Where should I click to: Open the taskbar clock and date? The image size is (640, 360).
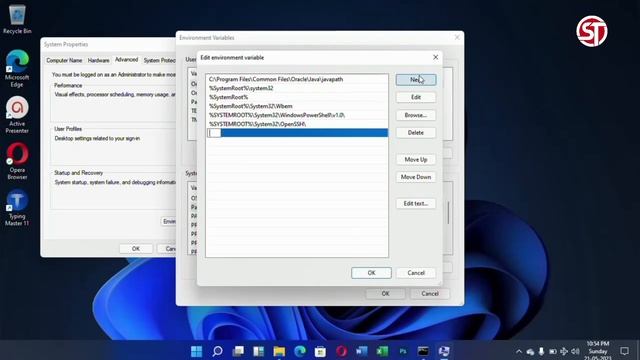(x=598, y=351)
